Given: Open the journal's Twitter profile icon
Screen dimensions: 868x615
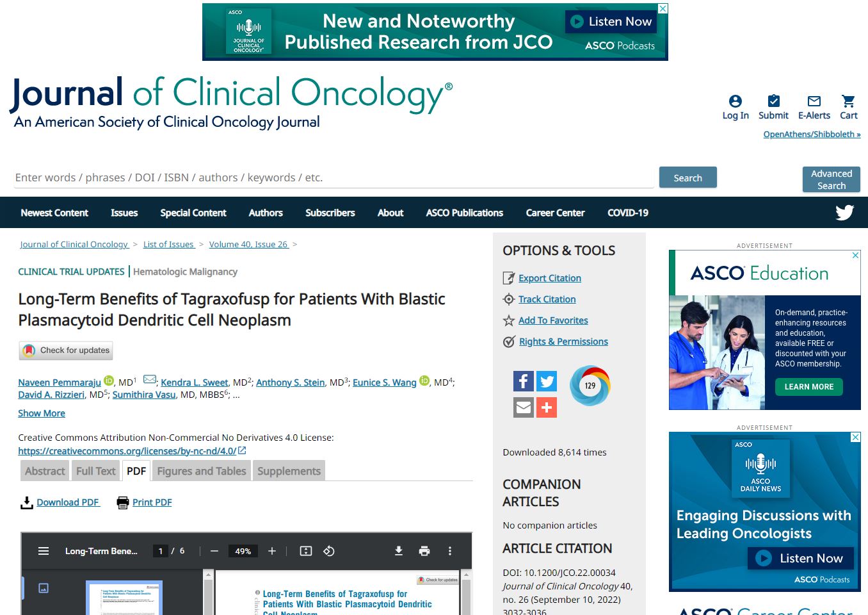Looking at the screenshot, I should [844, 212].
